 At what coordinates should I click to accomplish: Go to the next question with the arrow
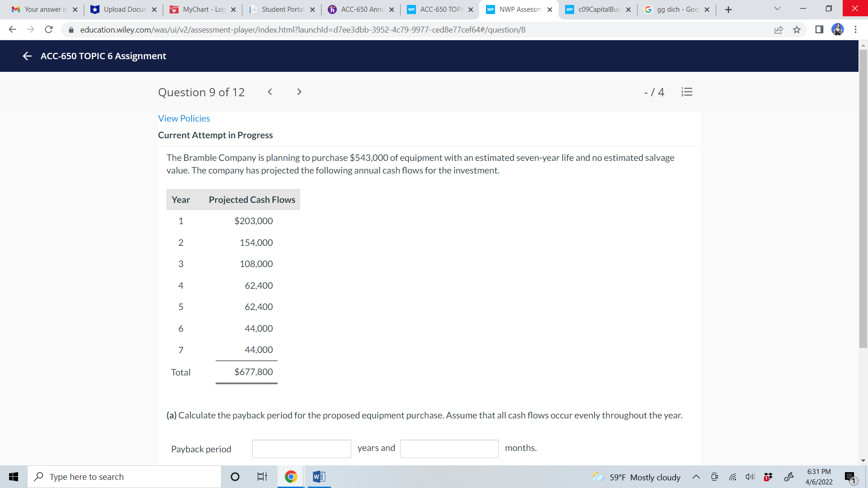299,92
